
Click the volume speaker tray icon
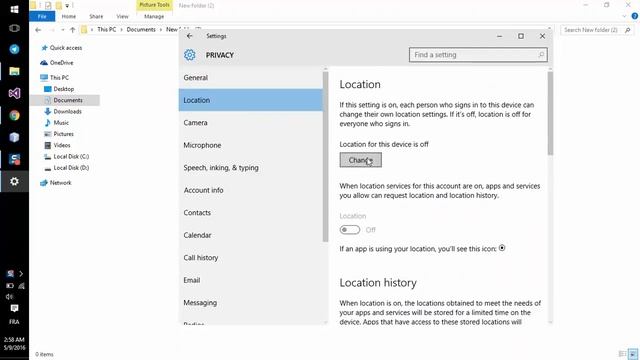(x=9, y=297)
